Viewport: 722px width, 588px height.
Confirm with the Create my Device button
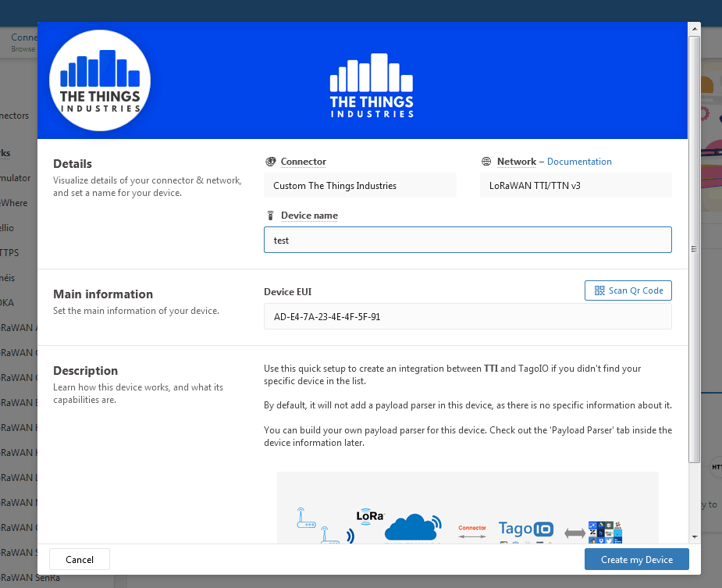tap(637, 559)
